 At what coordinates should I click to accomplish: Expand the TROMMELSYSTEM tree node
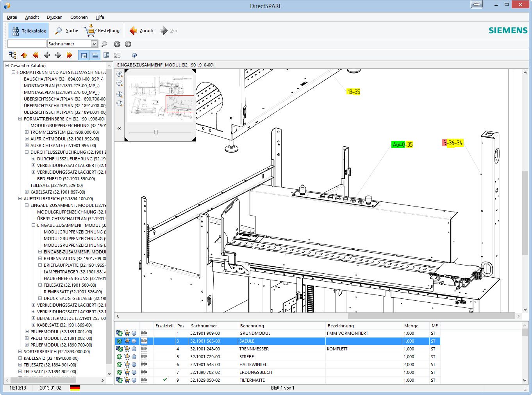click(27, 132)
